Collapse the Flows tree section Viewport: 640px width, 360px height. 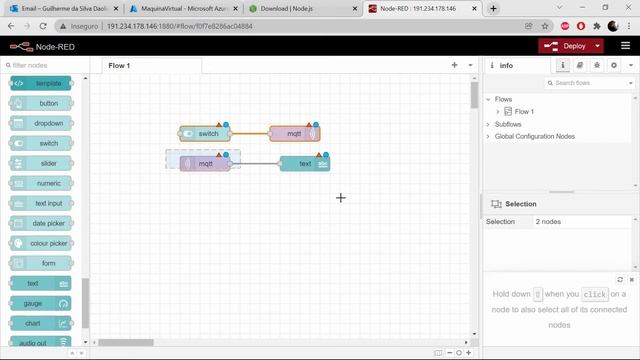tap(488, 100)
